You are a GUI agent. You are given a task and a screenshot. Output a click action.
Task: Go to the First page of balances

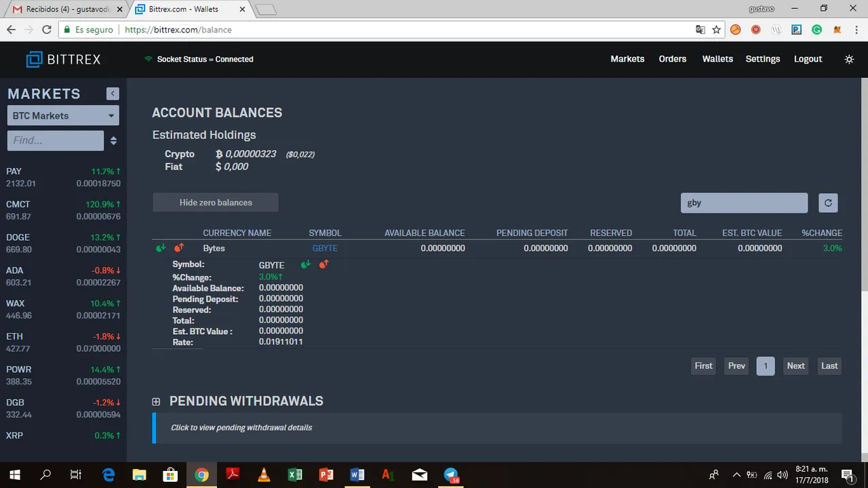coord(703,366)
